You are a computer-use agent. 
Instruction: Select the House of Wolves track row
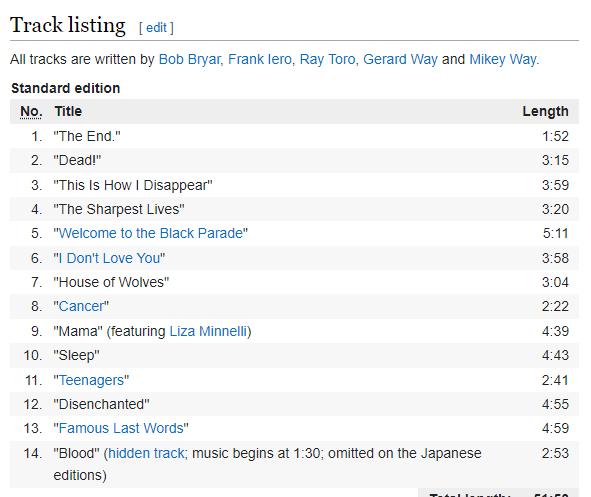[294, 282]
